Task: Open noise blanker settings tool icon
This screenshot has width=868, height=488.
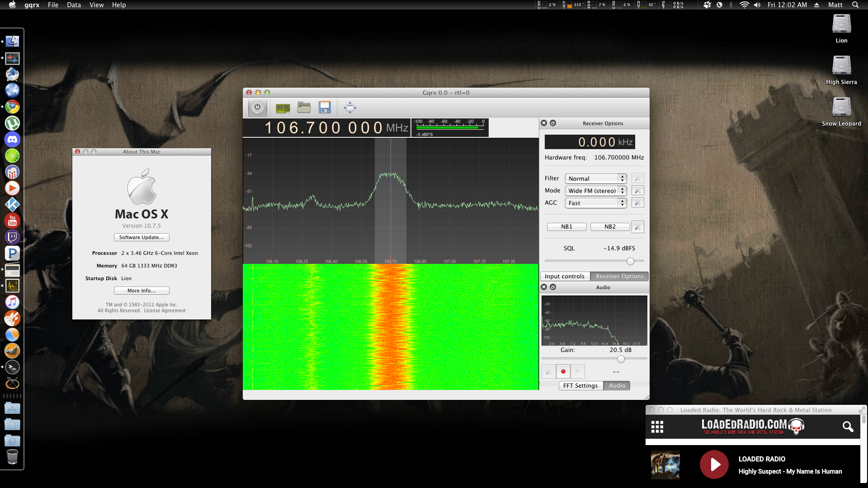Action: (637, 227)
